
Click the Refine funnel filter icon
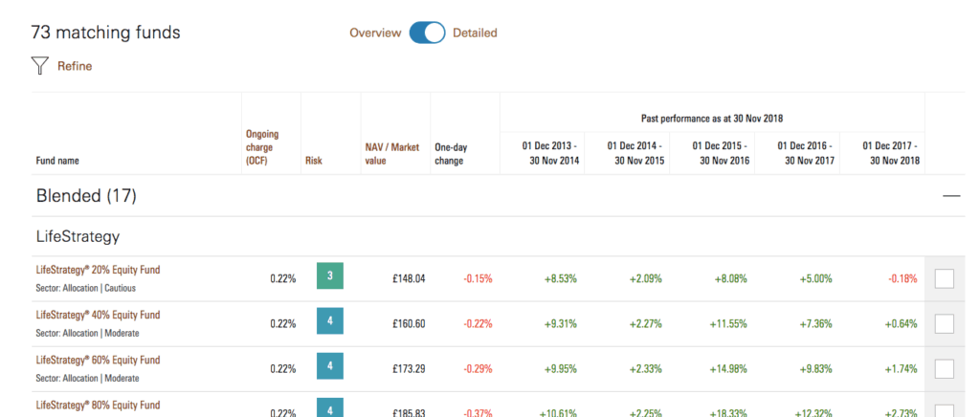tap(39, 66)
